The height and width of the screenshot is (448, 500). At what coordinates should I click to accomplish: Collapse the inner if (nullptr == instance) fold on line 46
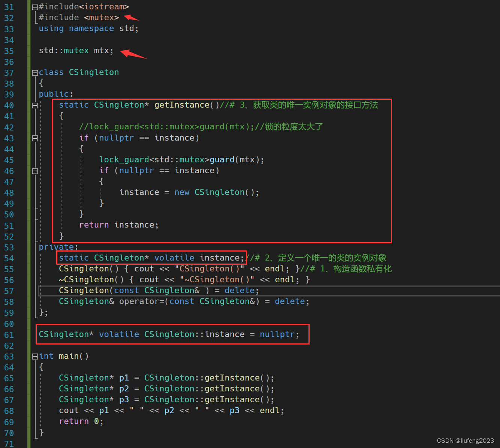click(x=35, y=171)
